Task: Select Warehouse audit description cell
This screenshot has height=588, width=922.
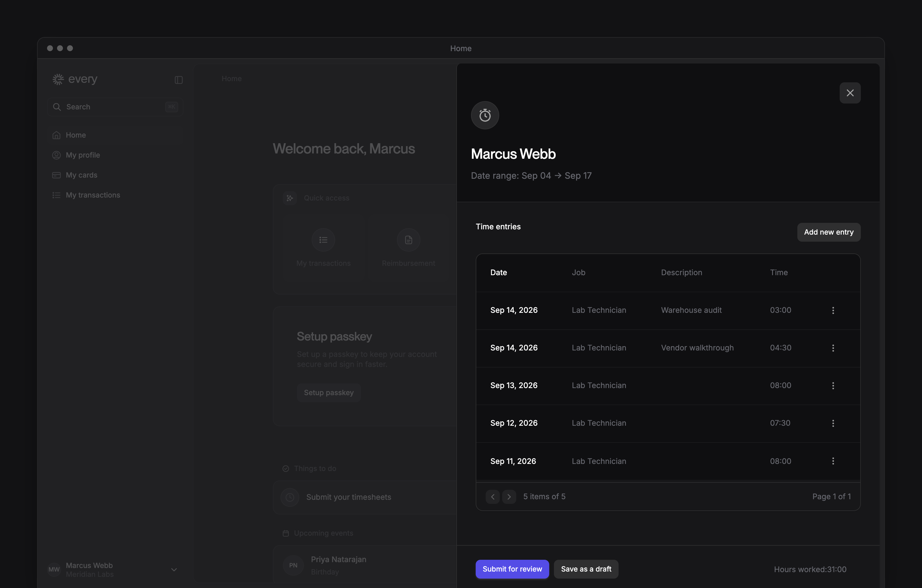Action: (691, 310)
